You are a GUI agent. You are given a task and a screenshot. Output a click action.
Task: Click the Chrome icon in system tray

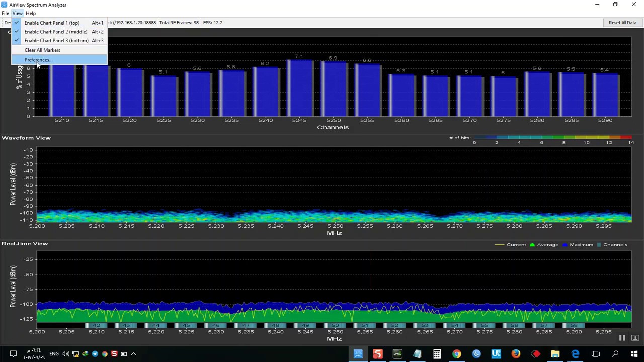[105, 354]
